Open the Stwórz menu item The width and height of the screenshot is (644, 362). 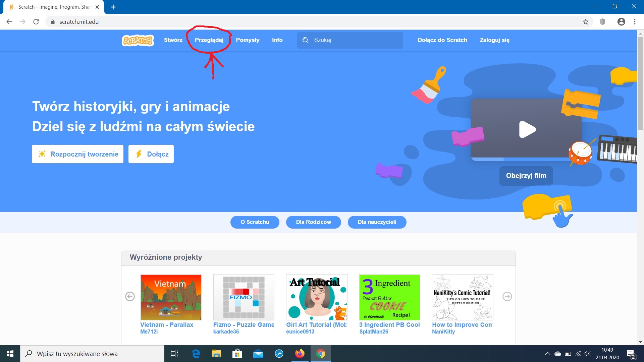click(x=173, y=40)
